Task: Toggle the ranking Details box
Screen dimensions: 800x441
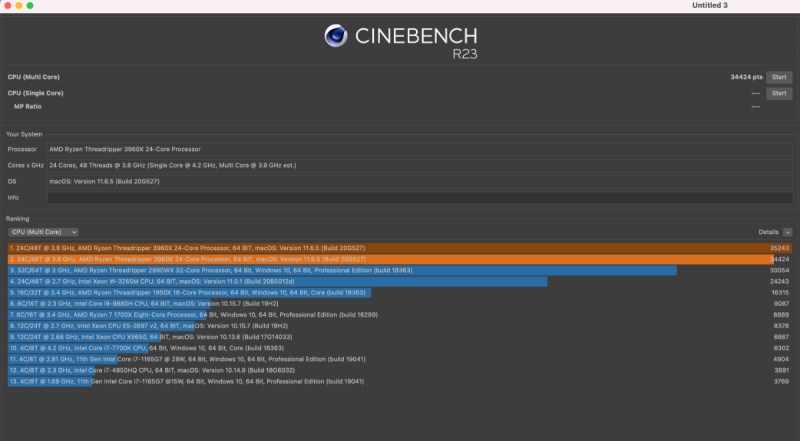Action: point(787,231)
